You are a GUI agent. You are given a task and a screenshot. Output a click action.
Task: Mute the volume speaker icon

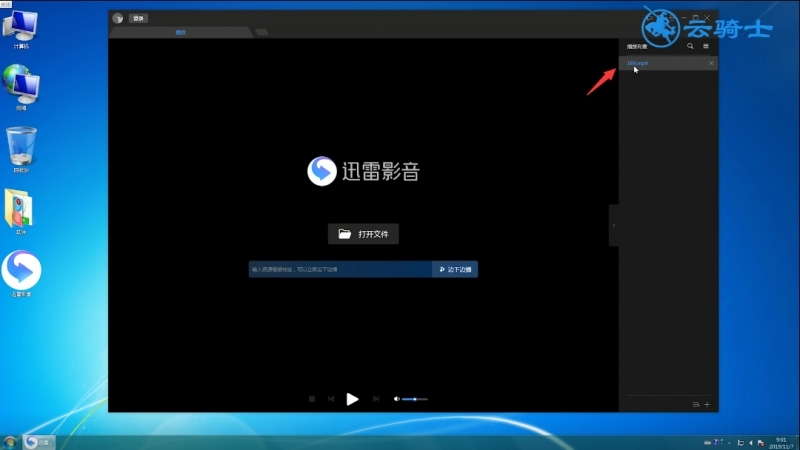pyautogui.click(x=396, y=399)
